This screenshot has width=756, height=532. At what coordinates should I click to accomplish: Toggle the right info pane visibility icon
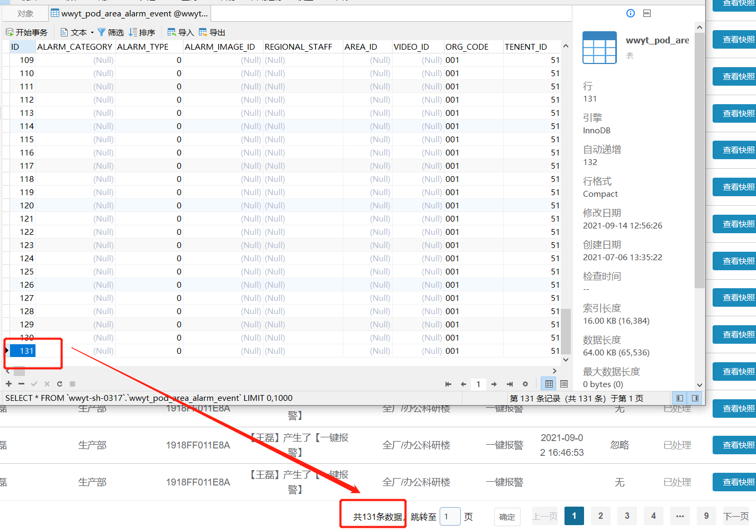pyautogui.click(x=695, y=398)
